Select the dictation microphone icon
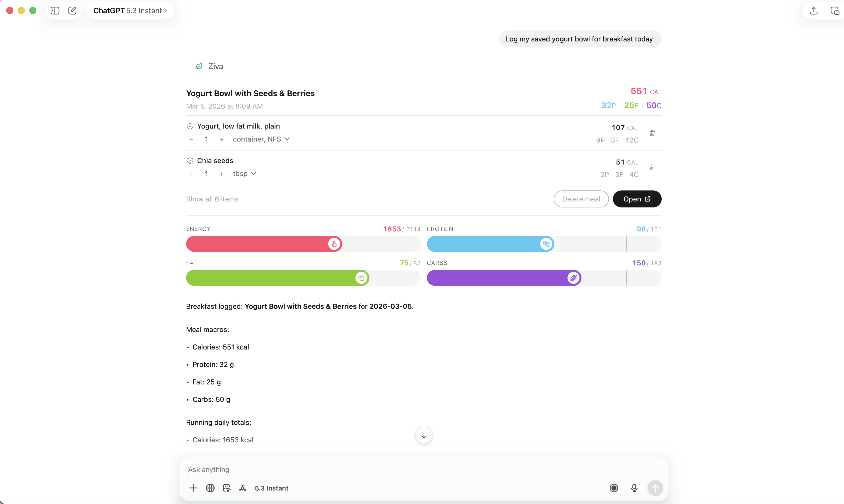This screenshot has width=844, height=504. click(634, 488)
